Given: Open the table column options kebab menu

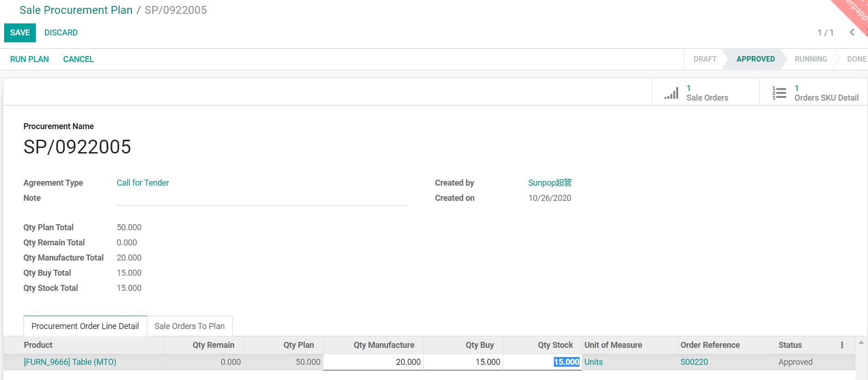Looking at the screenshot, I should tap(842, 345).
